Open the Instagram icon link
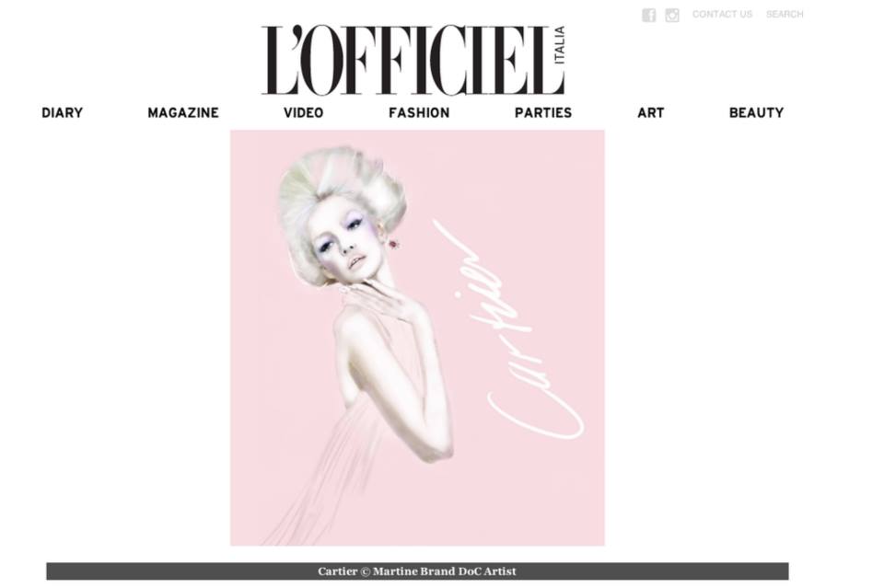The width and height of the screenshot is (884, 588). pos(672,15)
